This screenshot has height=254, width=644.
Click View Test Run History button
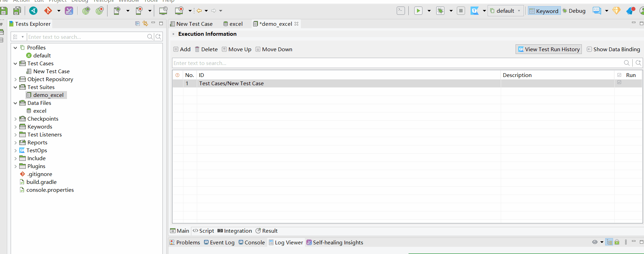coord(549,49)
